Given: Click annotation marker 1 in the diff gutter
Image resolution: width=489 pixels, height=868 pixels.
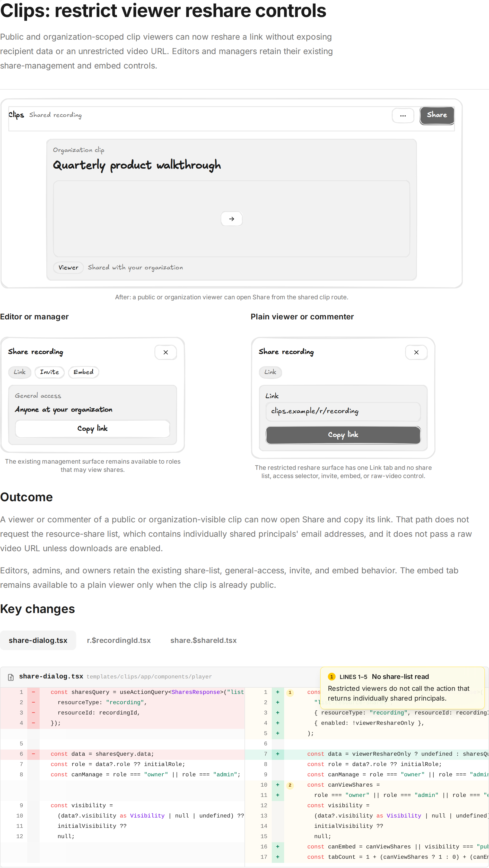Looking at the screenshot, I should [290, 692].
